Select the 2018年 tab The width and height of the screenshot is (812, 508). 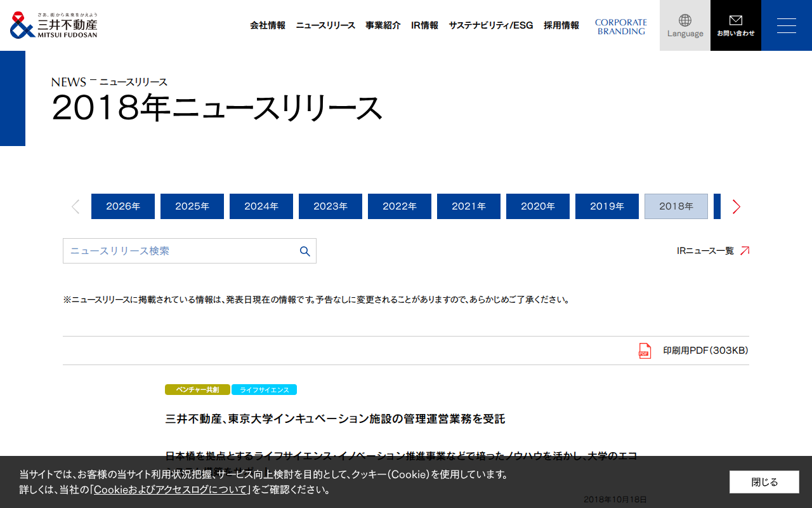tap(676, 206)
